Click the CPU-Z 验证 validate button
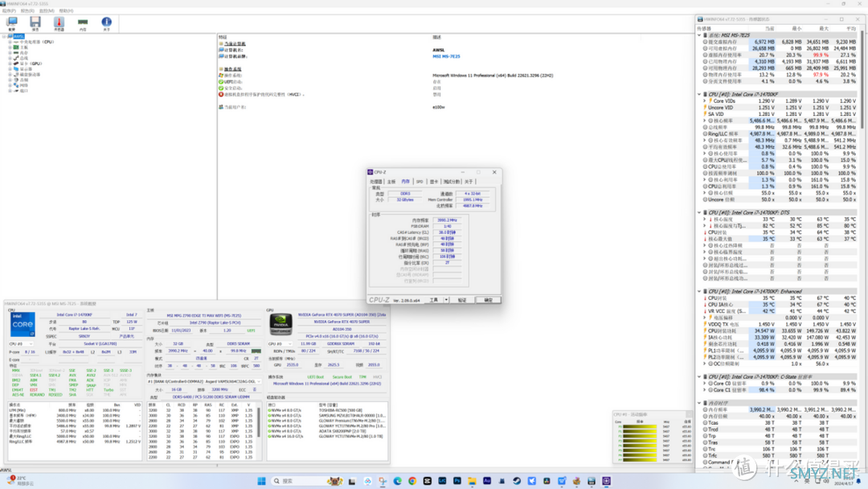868x489 pixels. pyautogui.click(x=462, y=300)
